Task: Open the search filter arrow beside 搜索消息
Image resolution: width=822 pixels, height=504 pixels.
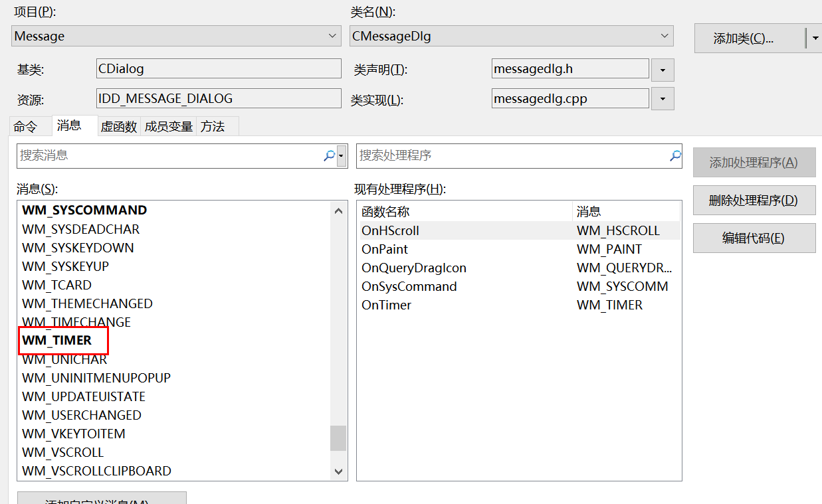Action: tap(340, 155)
